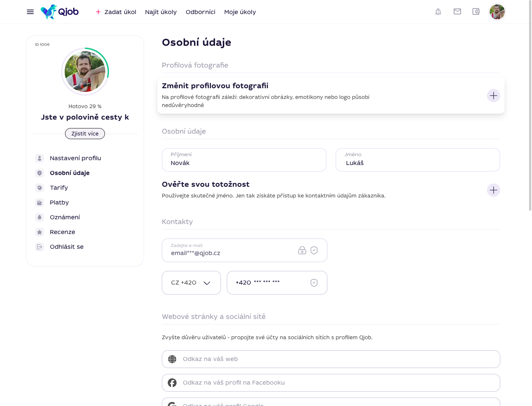Click the Odkaz na váš web field
Screen dimensions: 532x406
pyautogui.click(x=331, y=359)
